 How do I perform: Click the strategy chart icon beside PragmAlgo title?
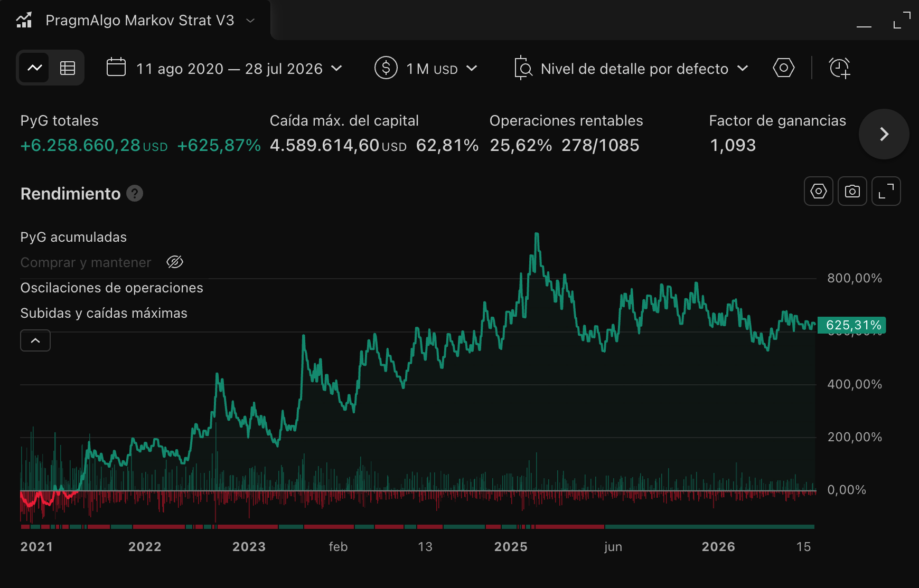coord(24,20)
